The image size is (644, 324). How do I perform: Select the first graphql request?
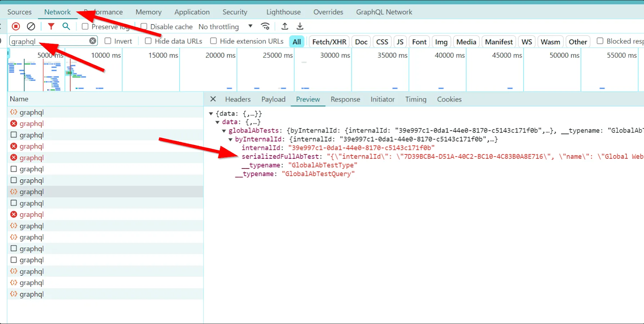coord(105,112)
